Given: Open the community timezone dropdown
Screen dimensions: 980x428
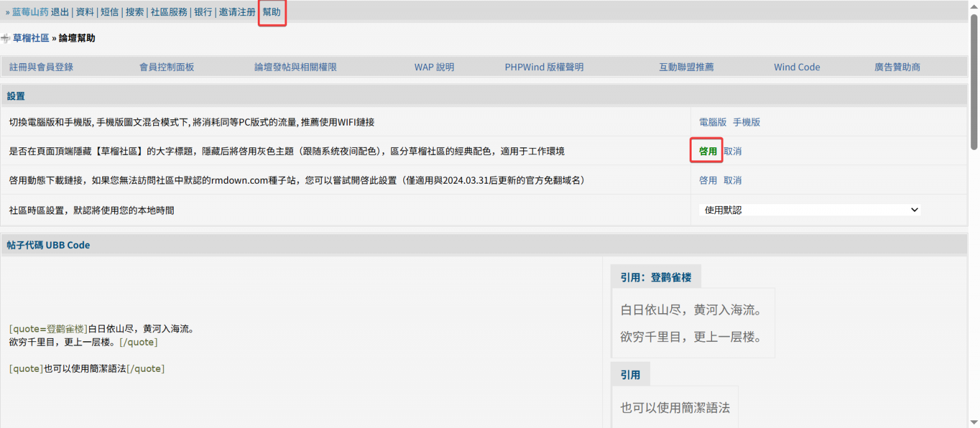Looking at the screenshot, I should point(810,210).
